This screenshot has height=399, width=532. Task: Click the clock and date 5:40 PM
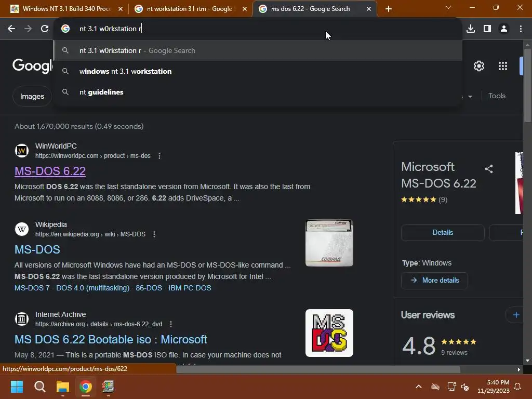click(494, 387)
